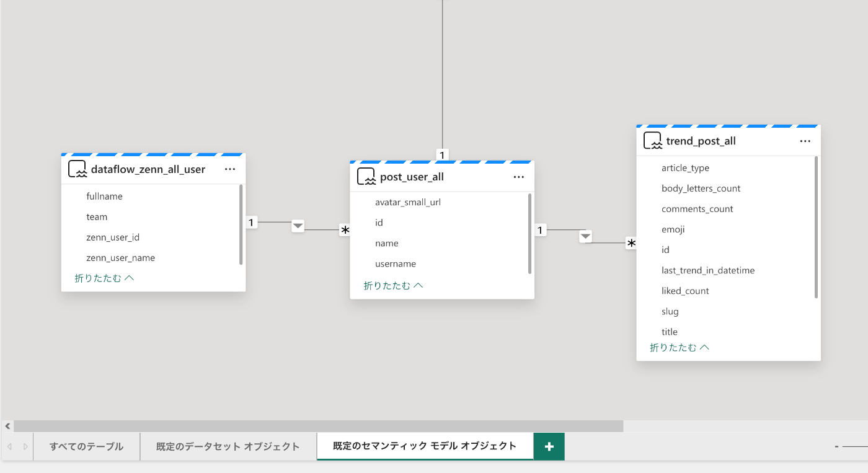Open relationship options between dataflow_zenn_all_user and post_user_all
This screenshot has width=868, height=473.
pos(298,227)
